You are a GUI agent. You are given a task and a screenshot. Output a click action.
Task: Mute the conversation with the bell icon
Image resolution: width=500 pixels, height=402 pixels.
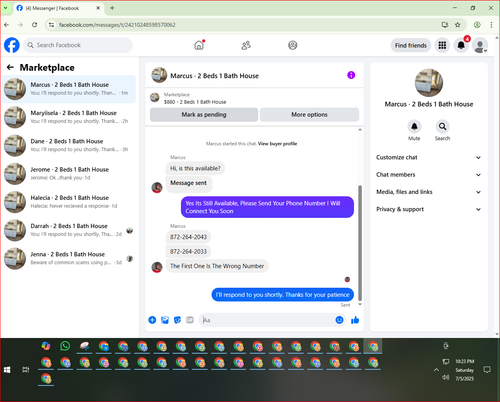click(x=414, y=127)
